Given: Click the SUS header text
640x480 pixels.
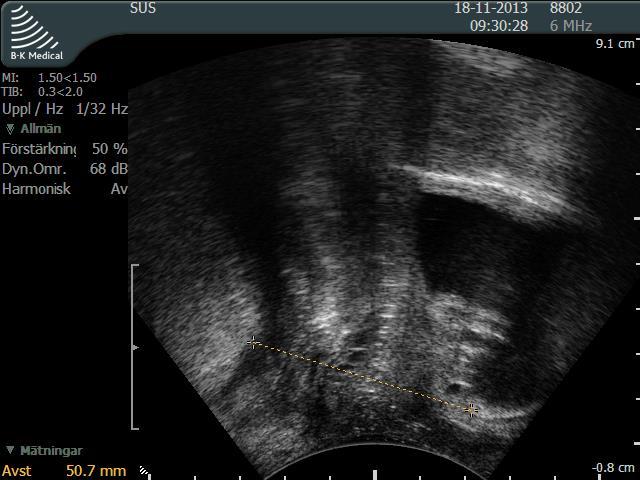Looking at the screenshot, I should 143,8.
